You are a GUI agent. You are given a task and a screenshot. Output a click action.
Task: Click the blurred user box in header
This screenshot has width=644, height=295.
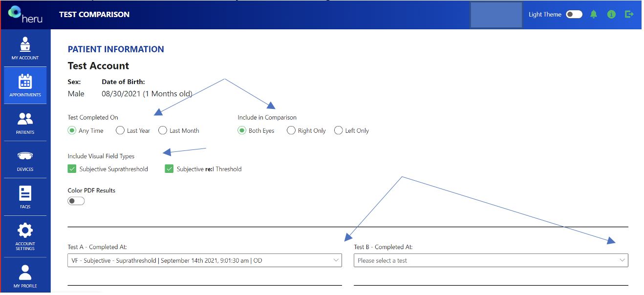496,15
